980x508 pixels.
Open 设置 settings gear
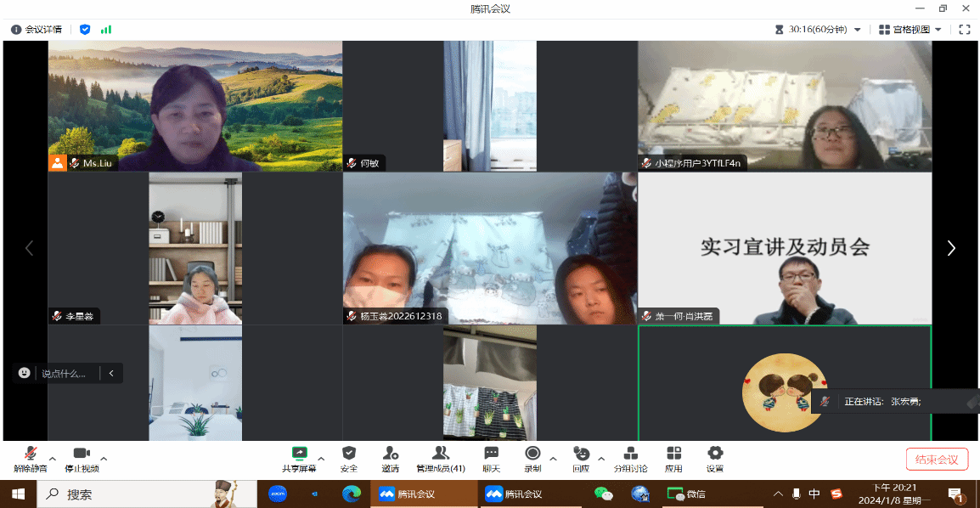715,459
